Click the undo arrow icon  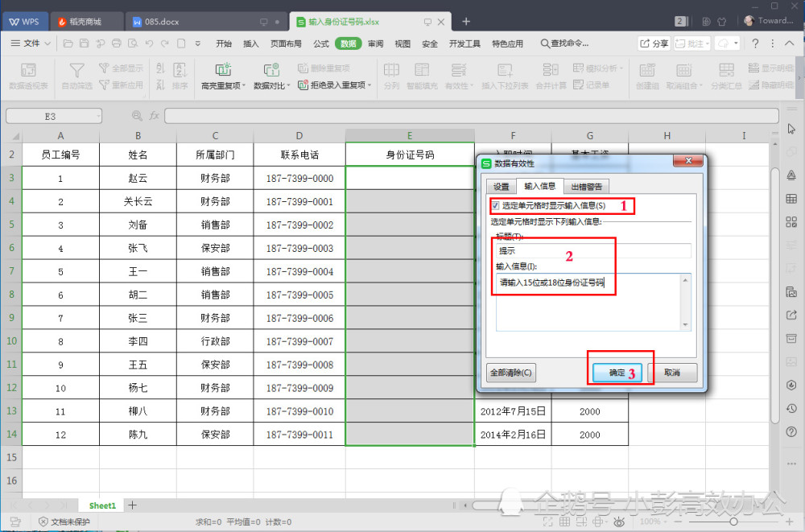(x=150, y=43)
